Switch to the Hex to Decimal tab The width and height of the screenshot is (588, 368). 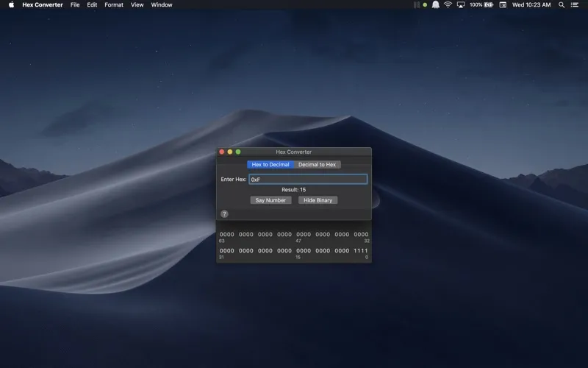pyautogui.click(x=270, y=164)
